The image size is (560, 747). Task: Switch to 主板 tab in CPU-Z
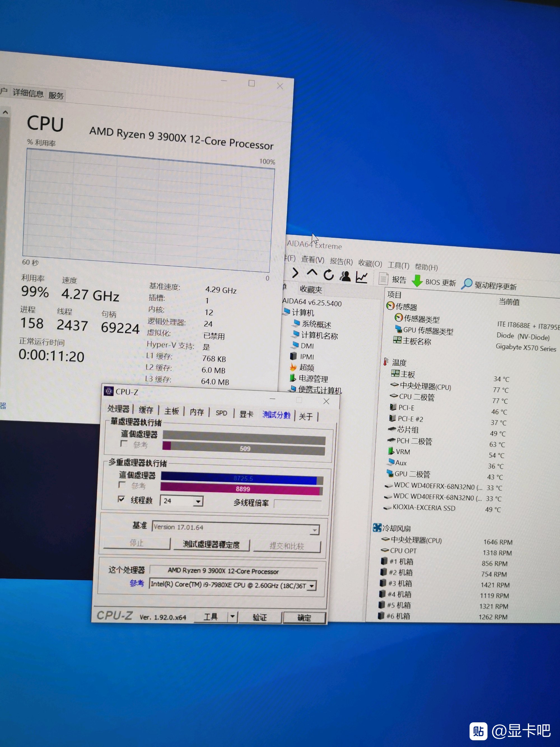tap(171, 411)
